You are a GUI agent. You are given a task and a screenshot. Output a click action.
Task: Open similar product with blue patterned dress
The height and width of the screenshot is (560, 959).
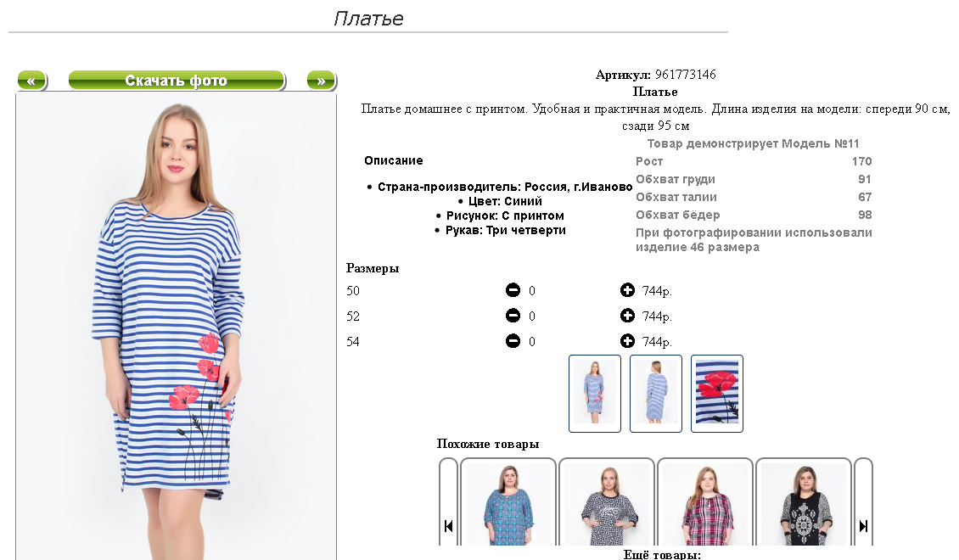[x=508, y=502]
